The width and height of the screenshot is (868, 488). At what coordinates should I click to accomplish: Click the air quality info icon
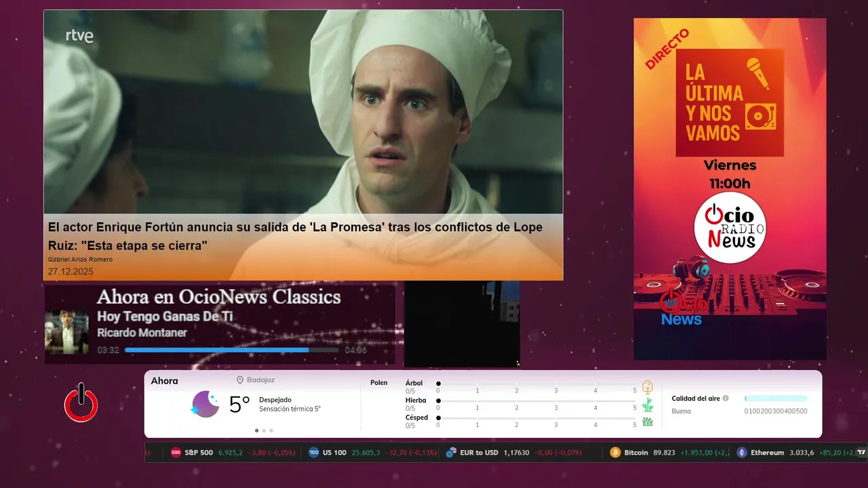726,399
